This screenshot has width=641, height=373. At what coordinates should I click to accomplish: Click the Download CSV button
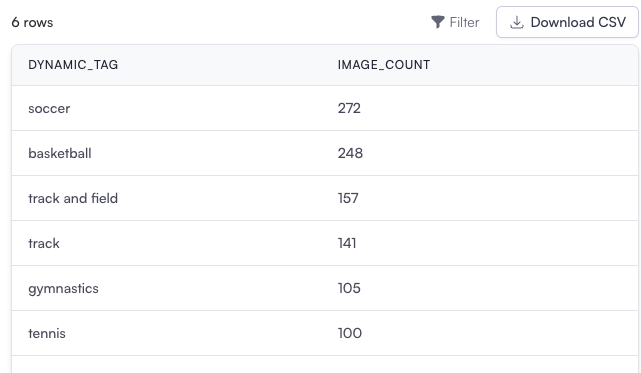click(x=567, y=22)
